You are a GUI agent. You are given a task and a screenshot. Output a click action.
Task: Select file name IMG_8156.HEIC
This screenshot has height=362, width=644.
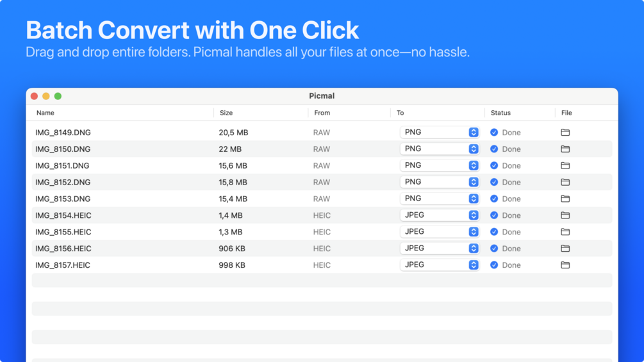point(63,249)
